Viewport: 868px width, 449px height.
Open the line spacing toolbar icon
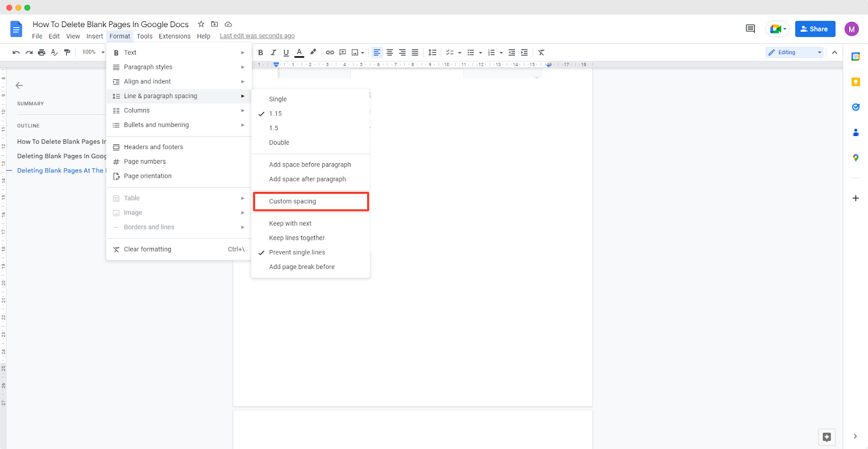tap(432, 53)
